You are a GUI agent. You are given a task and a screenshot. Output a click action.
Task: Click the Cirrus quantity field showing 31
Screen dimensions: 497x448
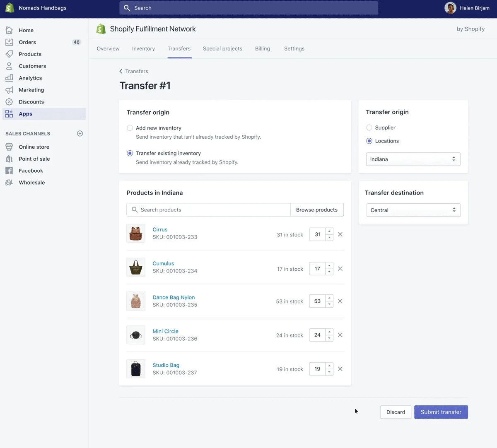tap(317, 234)
